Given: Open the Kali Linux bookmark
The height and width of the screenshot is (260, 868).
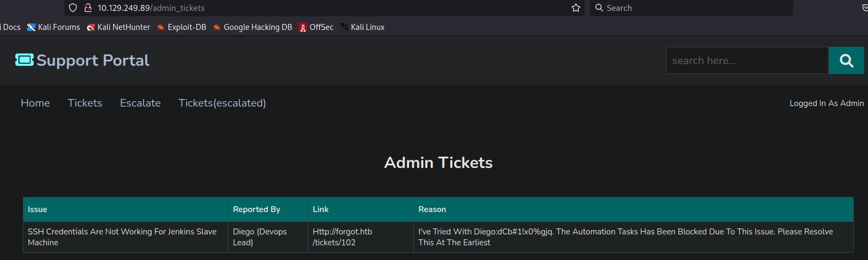Looking at the screenshot, I should point(362,27).
